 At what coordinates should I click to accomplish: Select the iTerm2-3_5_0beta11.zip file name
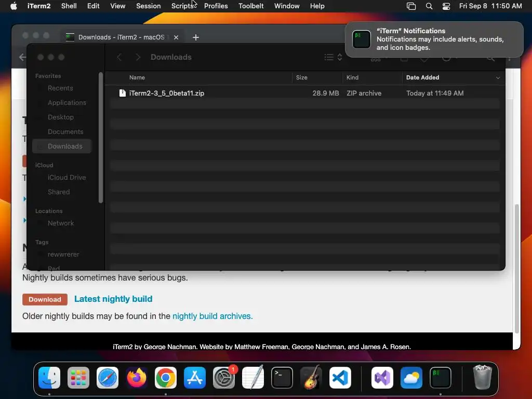click(x=167, y=94)
